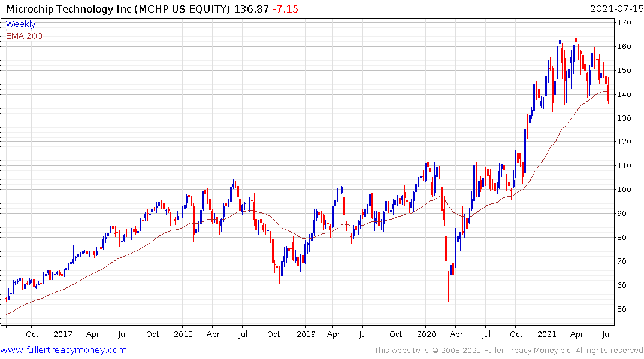The width and height of the screenshot is (644, 359).
Task: Click the EMA 200 legend label
Action: pos(24,36)
